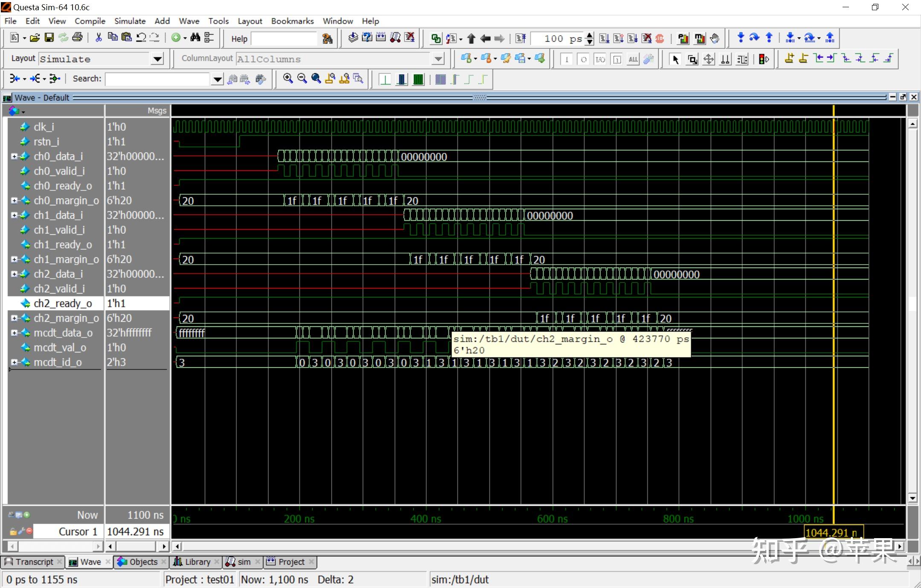
Task: Click the Zoom In magnifier icon
Action: point(288,78)
